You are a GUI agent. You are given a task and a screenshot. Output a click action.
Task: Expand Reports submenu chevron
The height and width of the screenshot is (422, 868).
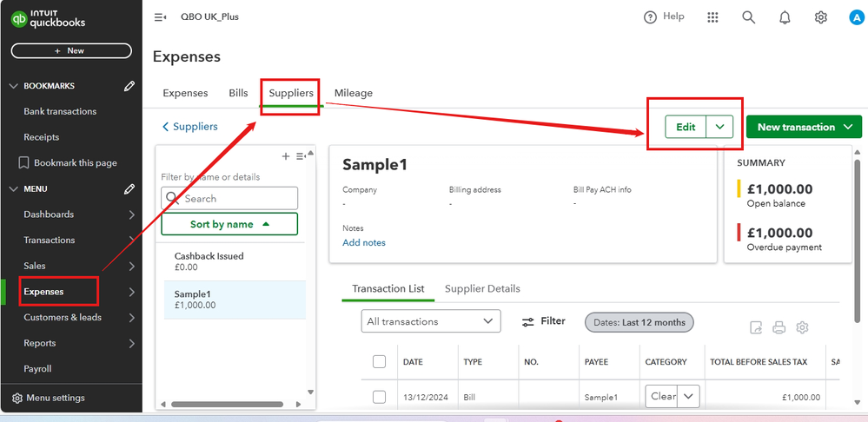tap(132, 344)
